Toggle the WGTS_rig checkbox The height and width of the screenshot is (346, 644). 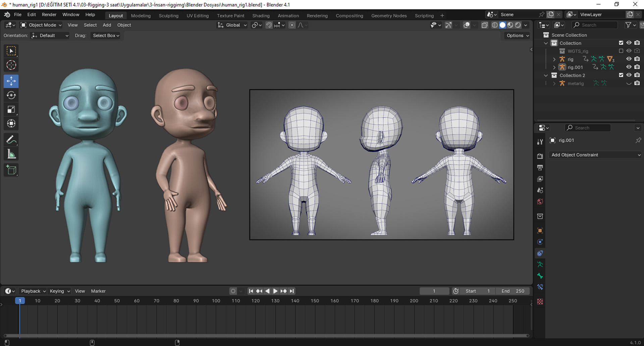[x=621, y=51]
